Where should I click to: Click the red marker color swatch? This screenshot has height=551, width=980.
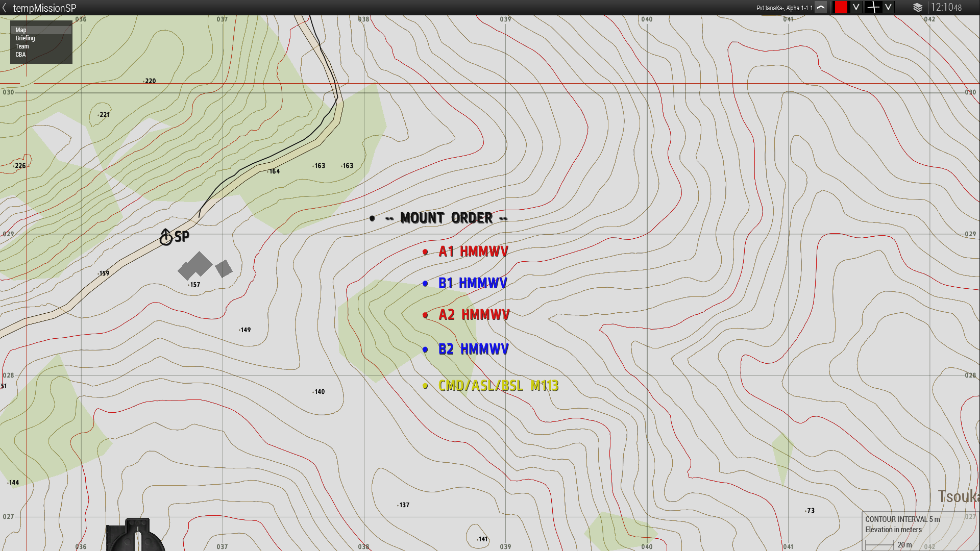[x=841, y=8]
